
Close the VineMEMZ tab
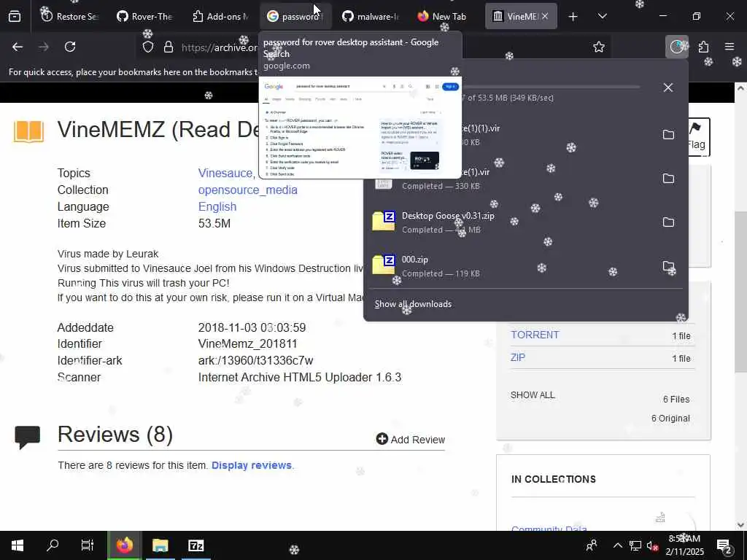(545, 16)
